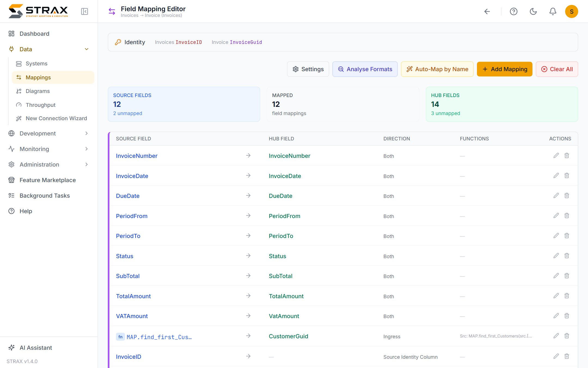Open the help question mark icon

[x=514, y=11]
